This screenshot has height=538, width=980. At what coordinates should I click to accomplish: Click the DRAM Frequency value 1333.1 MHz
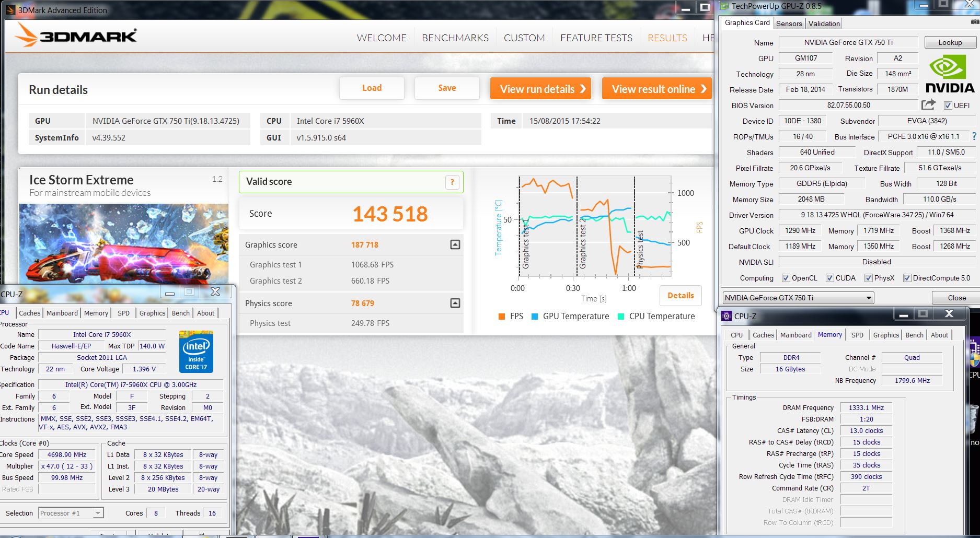click(866, 408)
